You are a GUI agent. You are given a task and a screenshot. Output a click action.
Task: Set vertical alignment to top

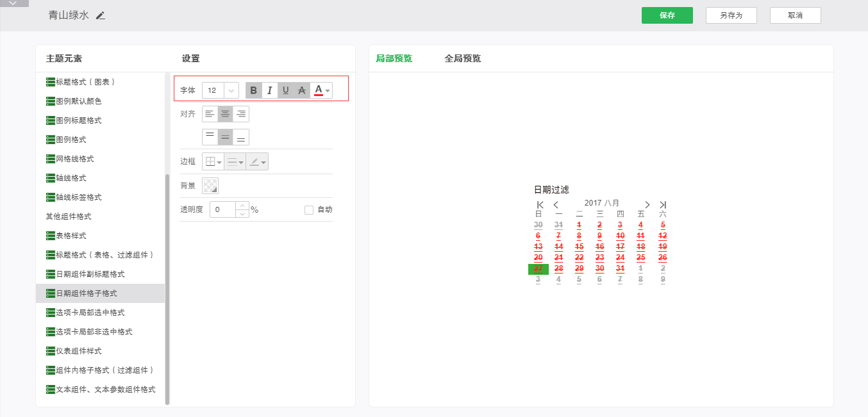[210, 137]
